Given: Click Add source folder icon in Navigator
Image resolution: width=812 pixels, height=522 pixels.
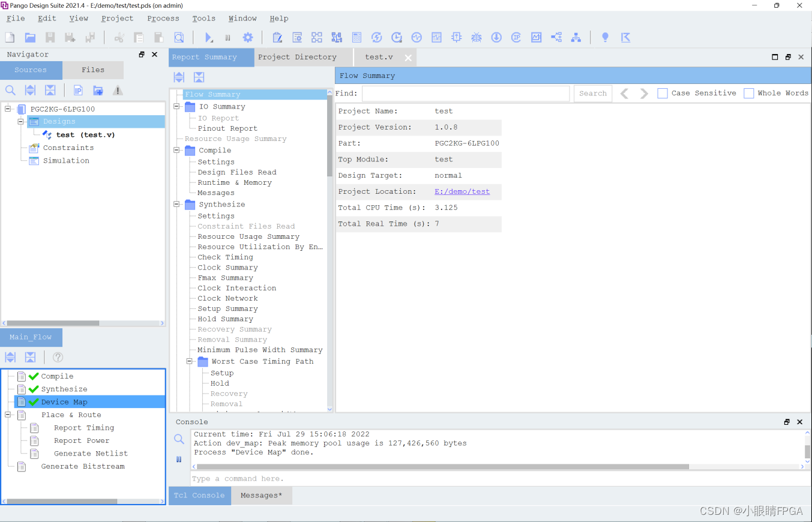Looking at the screenshot, I should tap(98, 91).
